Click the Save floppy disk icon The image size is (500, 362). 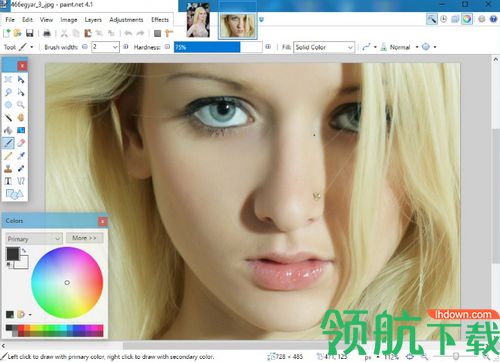(30, 33)
